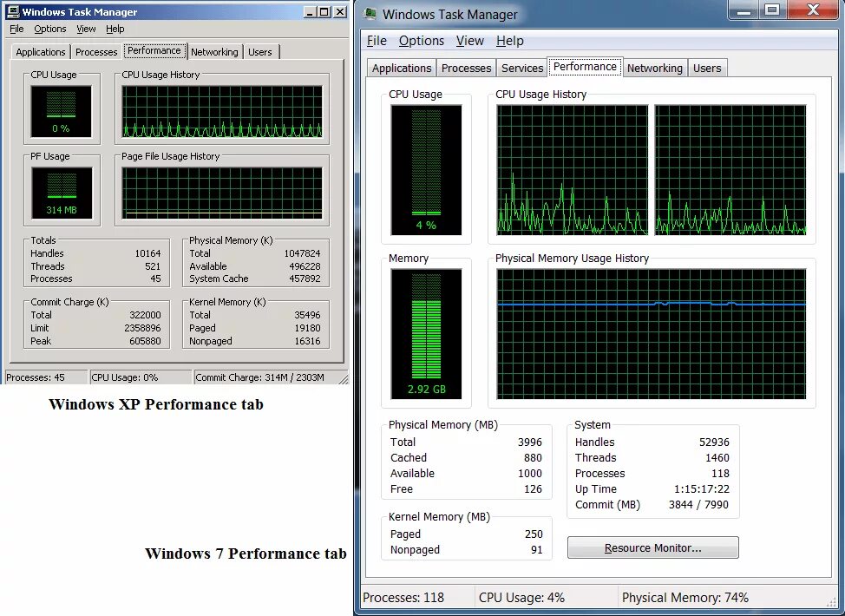
Task: Switch to Users tab in XP Task Manager
Action: click(x=260, y=52)
